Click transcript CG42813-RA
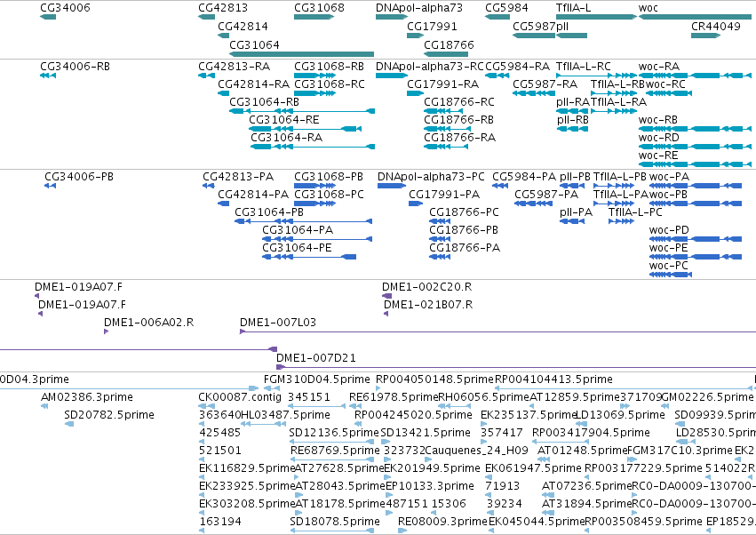Screen dimensions: 756x535 (x=235, y=67)
